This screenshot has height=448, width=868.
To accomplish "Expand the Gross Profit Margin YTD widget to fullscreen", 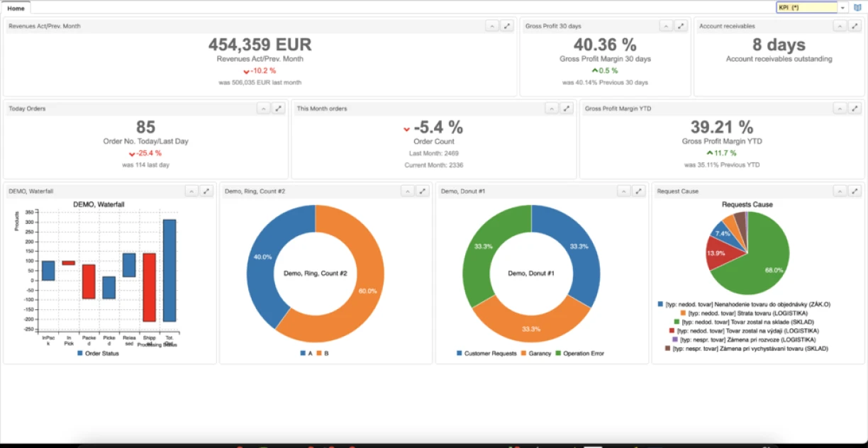I will tap(855, 108).
